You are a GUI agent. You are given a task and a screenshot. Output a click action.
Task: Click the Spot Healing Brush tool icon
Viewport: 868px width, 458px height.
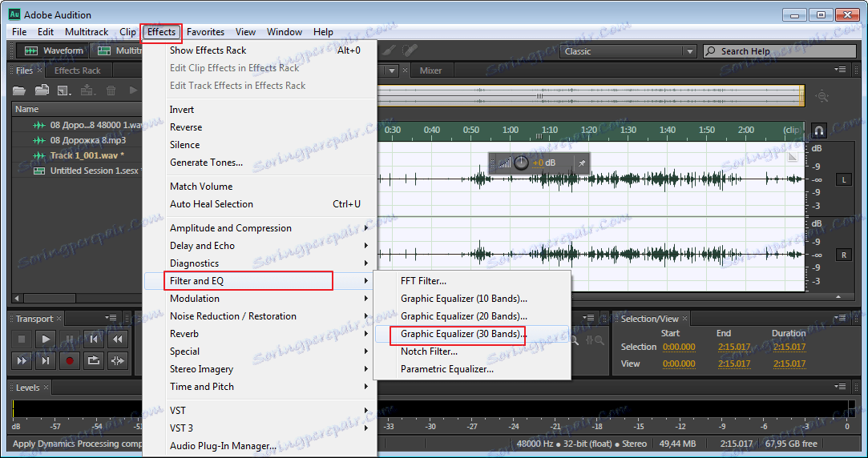tap(409, 50)
